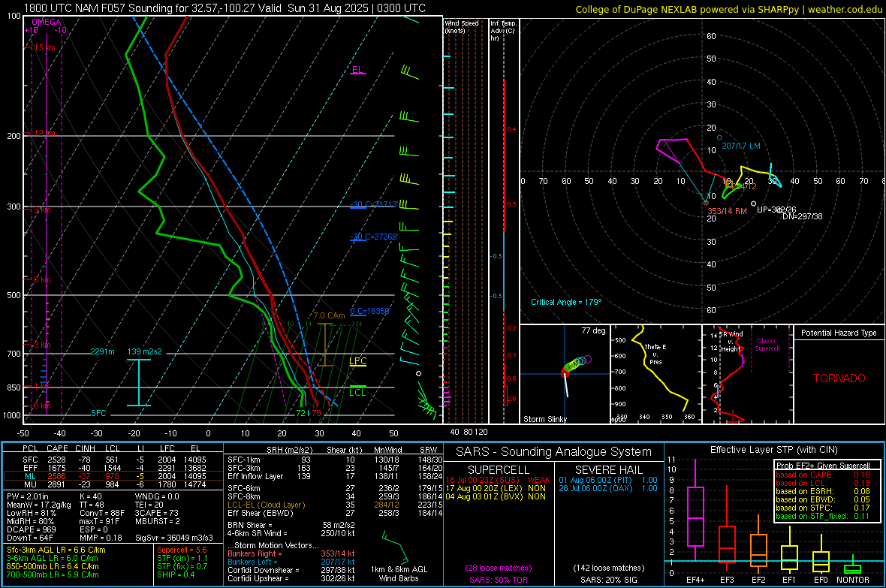Viewport: 886px width, 588px height.
Task: Click the '139 m2s2' label on skew-T
Action: (x=145, y=351)
